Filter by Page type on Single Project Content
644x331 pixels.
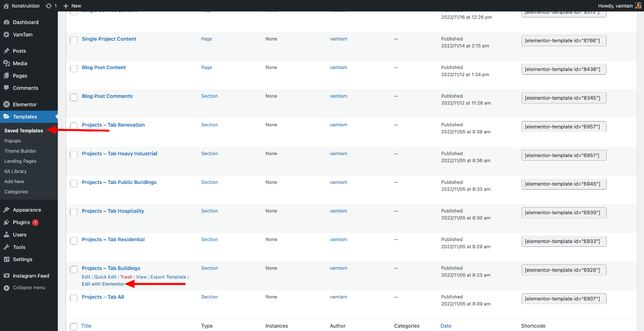[x=207, y=39]
